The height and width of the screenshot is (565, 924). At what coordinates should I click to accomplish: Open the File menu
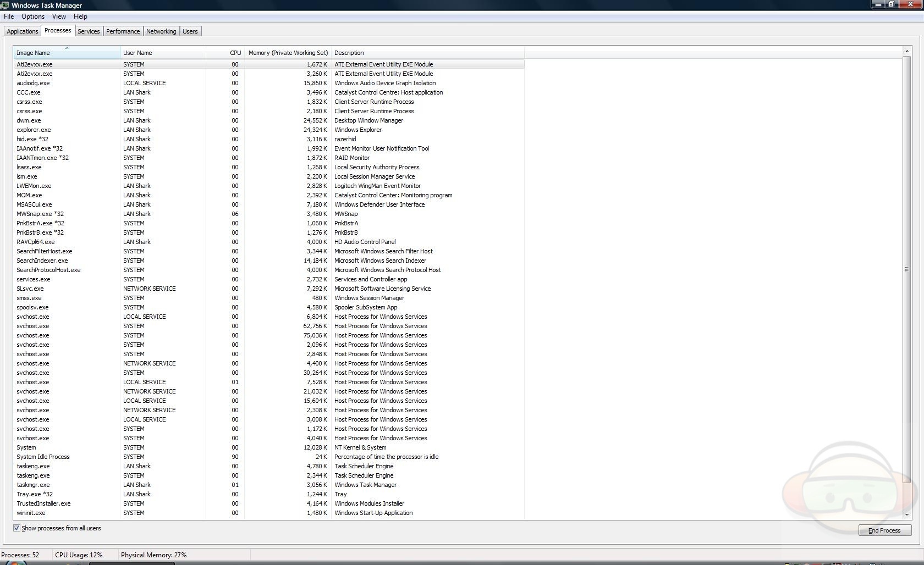(9, 16)
